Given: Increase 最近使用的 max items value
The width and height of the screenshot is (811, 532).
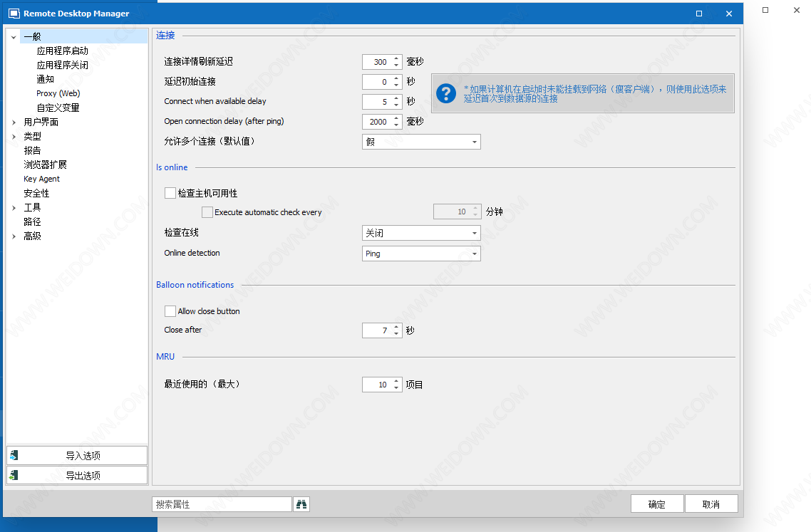Looking at the screenshot, I should coord(396,381).
